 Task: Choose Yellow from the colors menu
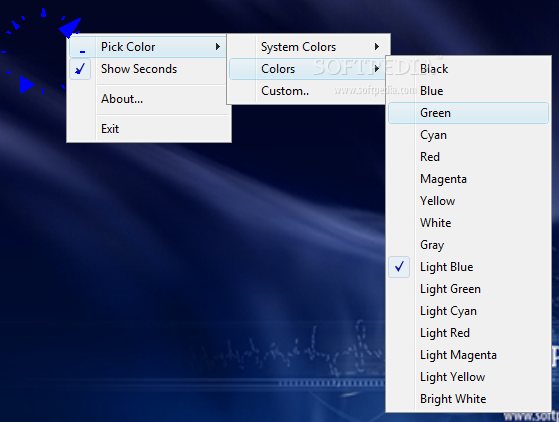click(x=468, y=201)
